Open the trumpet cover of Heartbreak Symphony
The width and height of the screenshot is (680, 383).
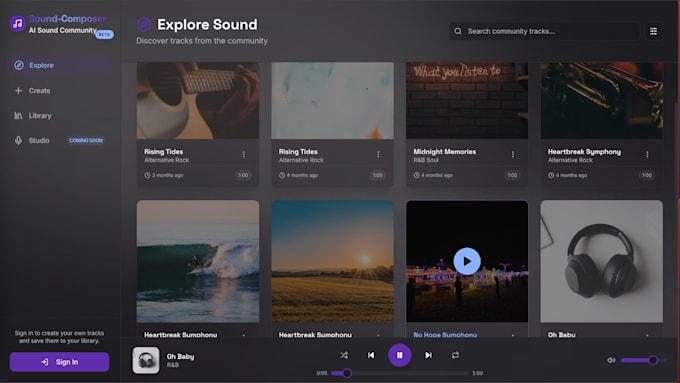(602, 101)
